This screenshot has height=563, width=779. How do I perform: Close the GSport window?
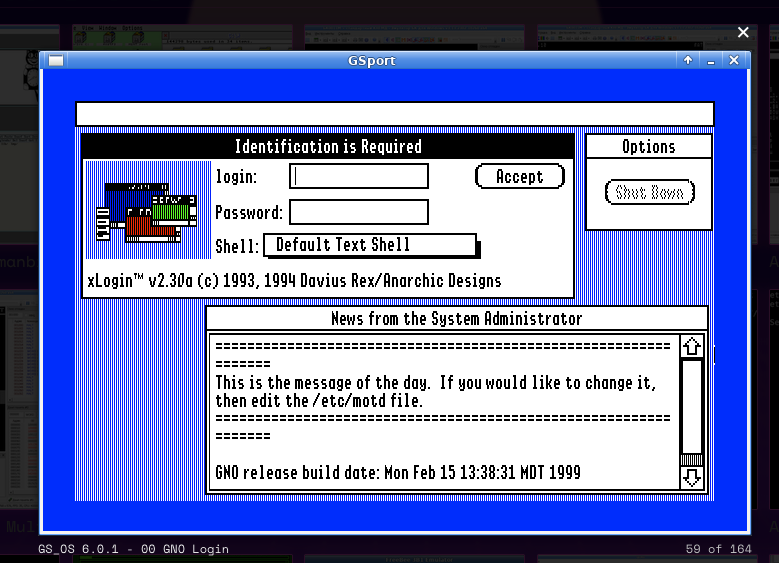[734, 60]
